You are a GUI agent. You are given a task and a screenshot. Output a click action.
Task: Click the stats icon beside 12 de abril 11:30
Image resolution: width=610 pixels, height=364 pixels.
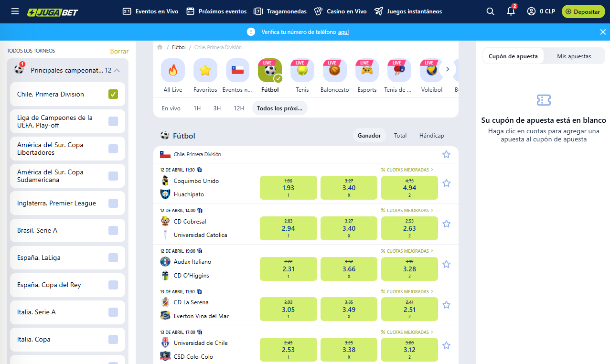pyautogui.click(x=200, y=170)
